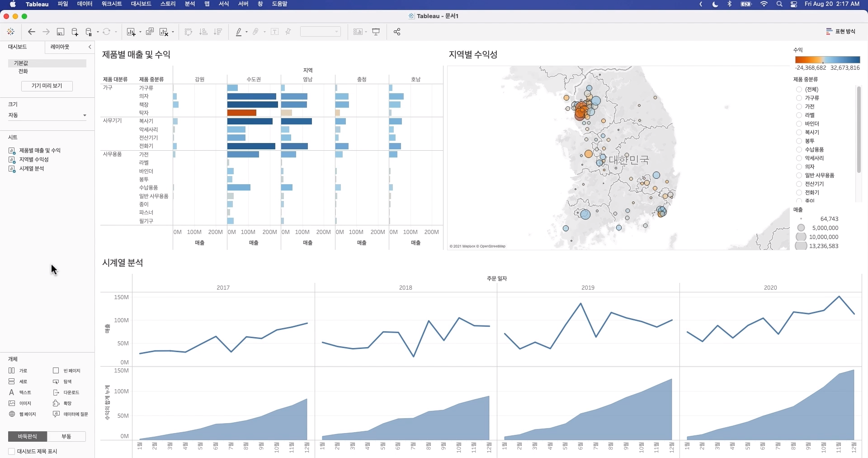Image resolution: width=868 pixels, height=458 pixels.
Task: Click the undo back arrow
Action: (31, 32)
